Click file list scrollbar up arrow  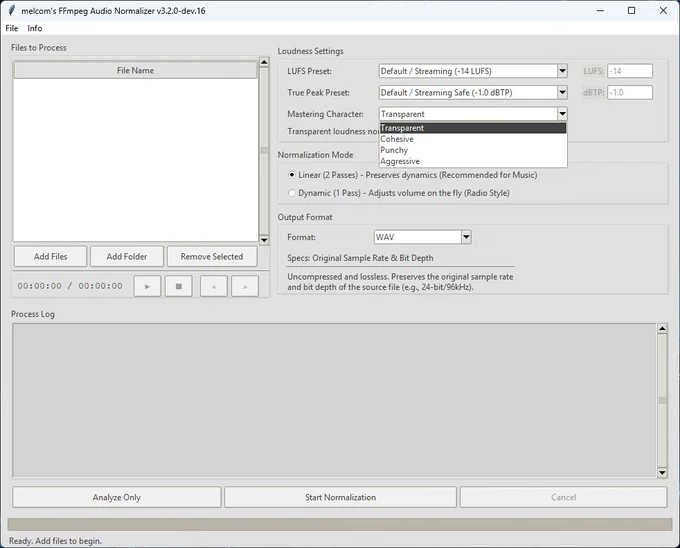click(264, 62)
